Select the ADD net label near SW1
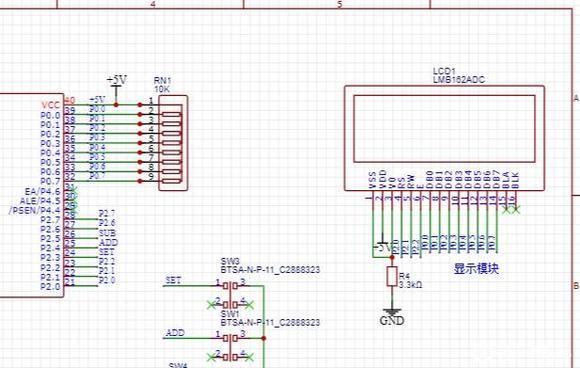The image size is (580, 368). [x=175, y=333]
